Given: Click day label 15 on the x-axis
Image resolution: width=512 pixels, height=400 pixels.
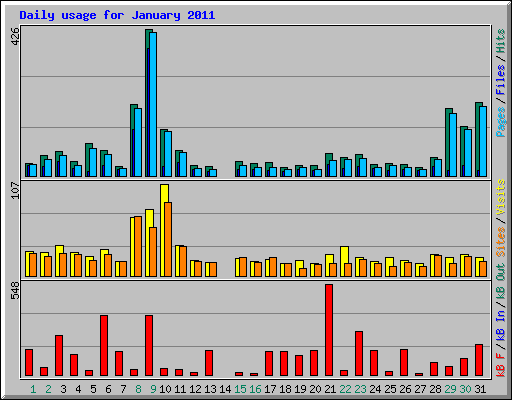Looking at the screenshot, I should point(240,389).
